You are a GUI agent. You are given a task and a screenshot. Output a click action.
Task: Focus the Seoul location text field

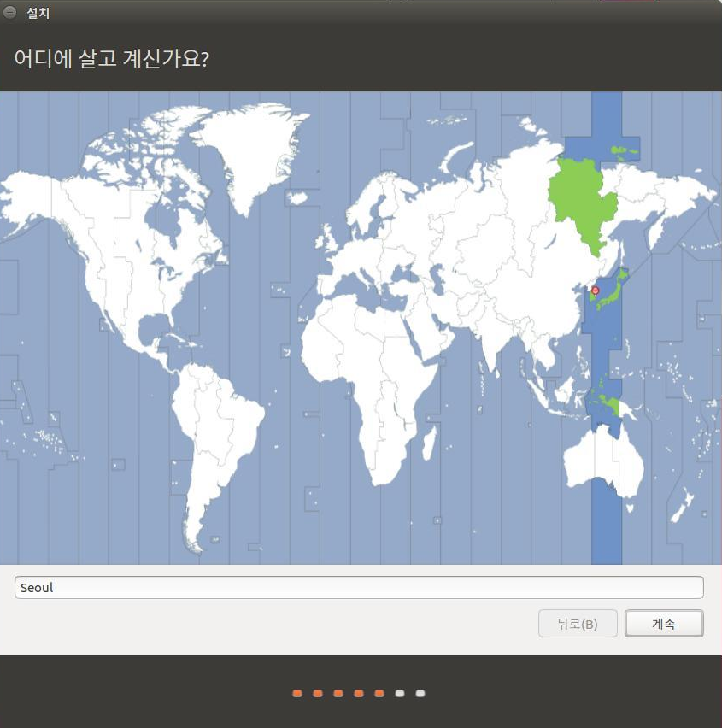[359, 587]
